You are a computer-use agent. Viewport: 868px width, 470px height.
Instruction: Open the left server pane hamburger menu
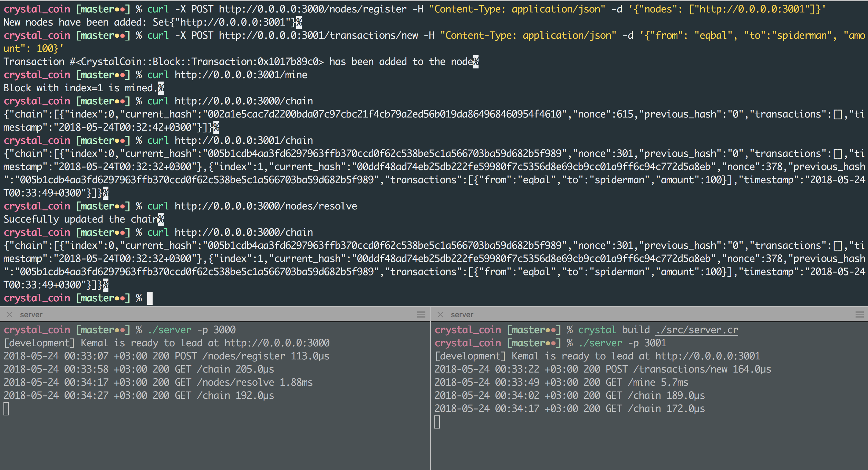pos(421,314)
